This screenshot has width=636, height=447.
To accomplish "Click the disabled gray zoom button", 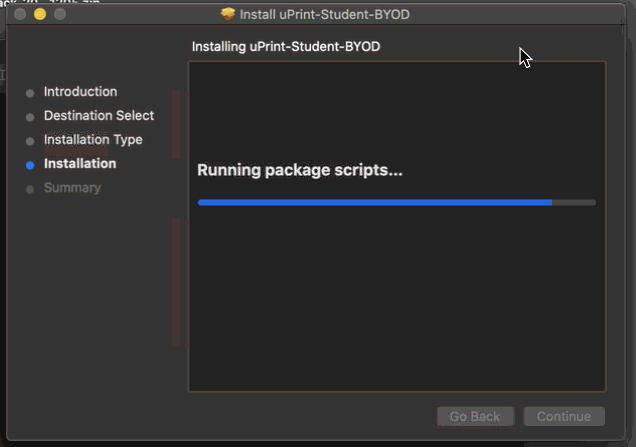I will point(60,14).
